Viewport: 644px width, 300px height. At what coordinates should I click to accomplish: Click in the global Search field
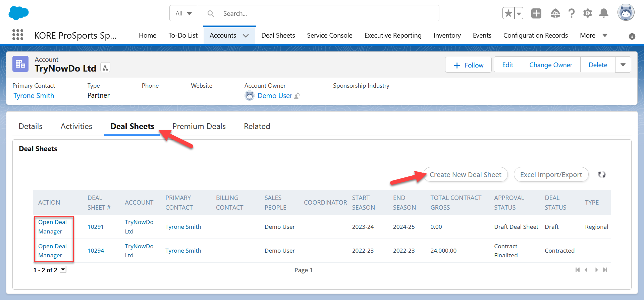pyautogui.click(x=318, y=13)
